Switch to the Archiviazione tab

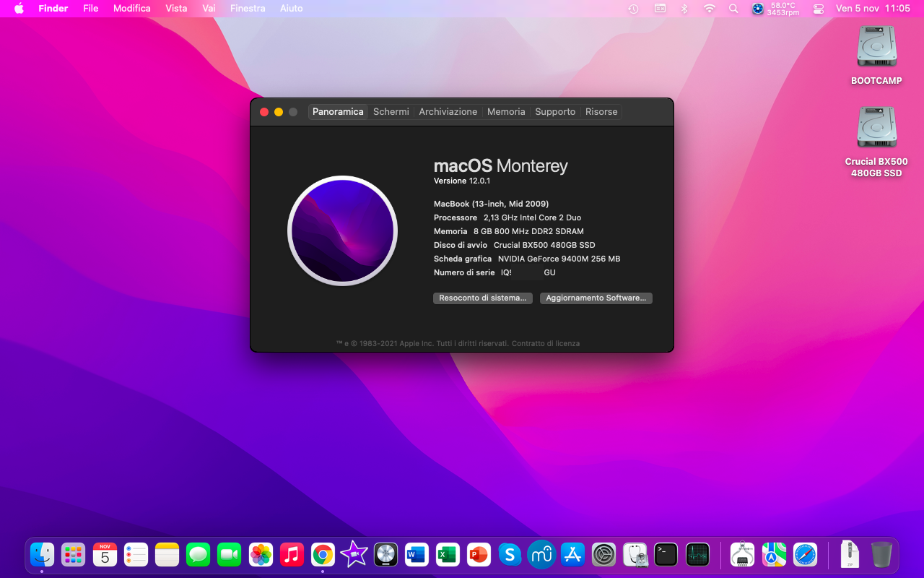point(448,112)
